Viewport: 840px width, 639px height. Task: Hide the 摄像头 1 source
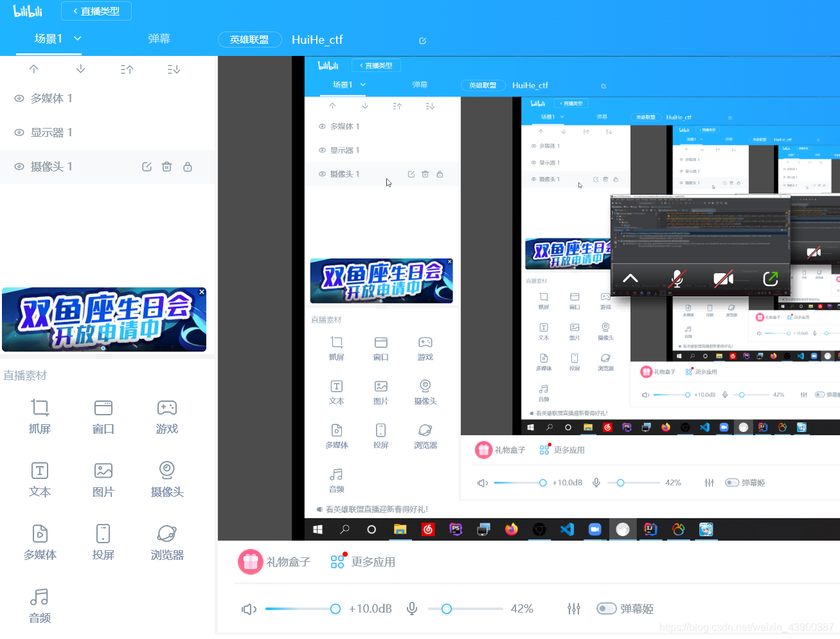(x=19, y=166)
